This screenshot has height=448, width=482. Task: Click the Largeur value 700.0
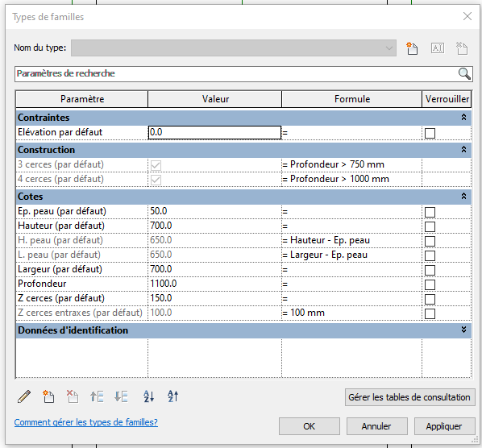(214, 269)
